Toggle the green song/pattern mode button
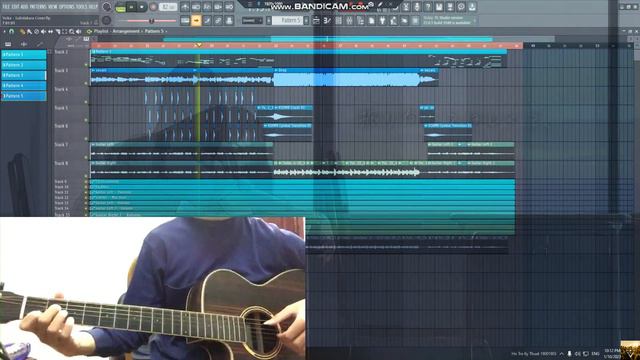Viewport: 640px width, 360px height. (120, 8)
